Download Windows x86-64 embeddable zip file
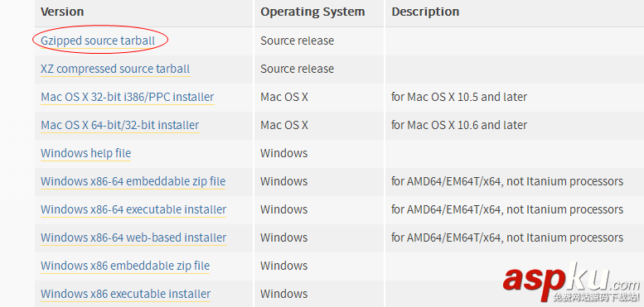Image resolution: width=644 pixels, height=307 pixels. 133,181
